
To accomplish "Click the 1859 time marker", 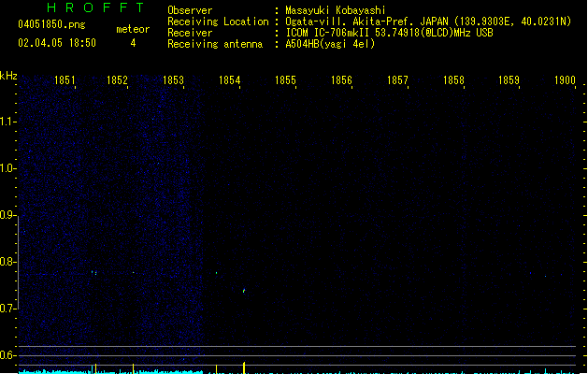I will coord(509,80).
